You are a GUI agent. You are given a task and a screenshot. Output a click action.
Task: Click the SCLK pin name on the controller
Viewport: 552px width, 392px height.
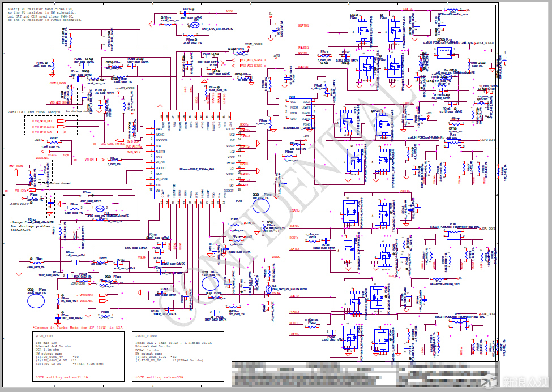click(159, 157)
